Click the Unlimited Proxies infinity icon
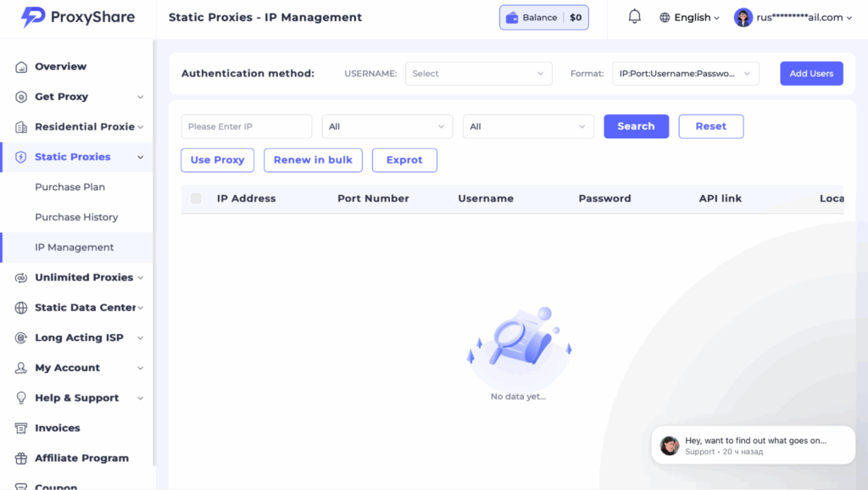 21,278
